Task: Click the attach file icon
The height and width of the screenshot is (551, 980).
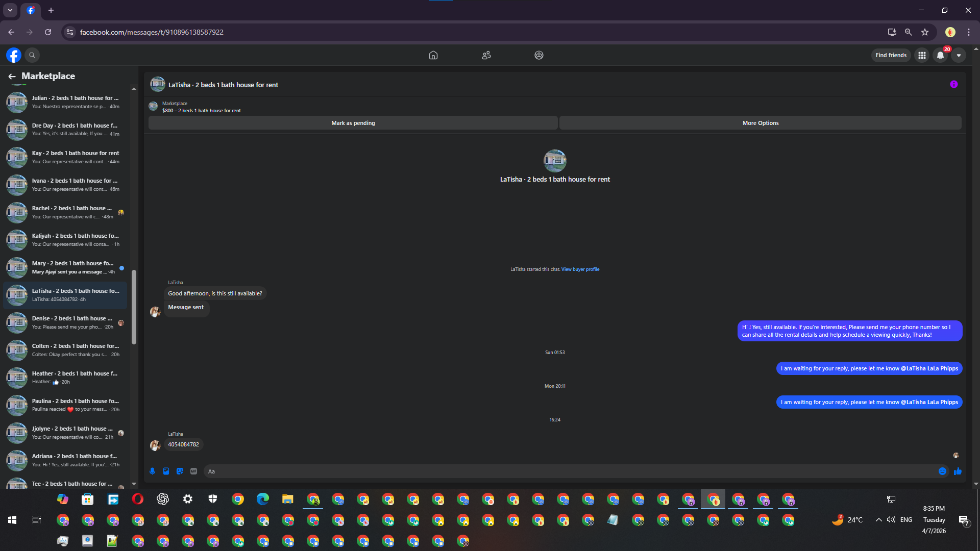Action: 166,471
